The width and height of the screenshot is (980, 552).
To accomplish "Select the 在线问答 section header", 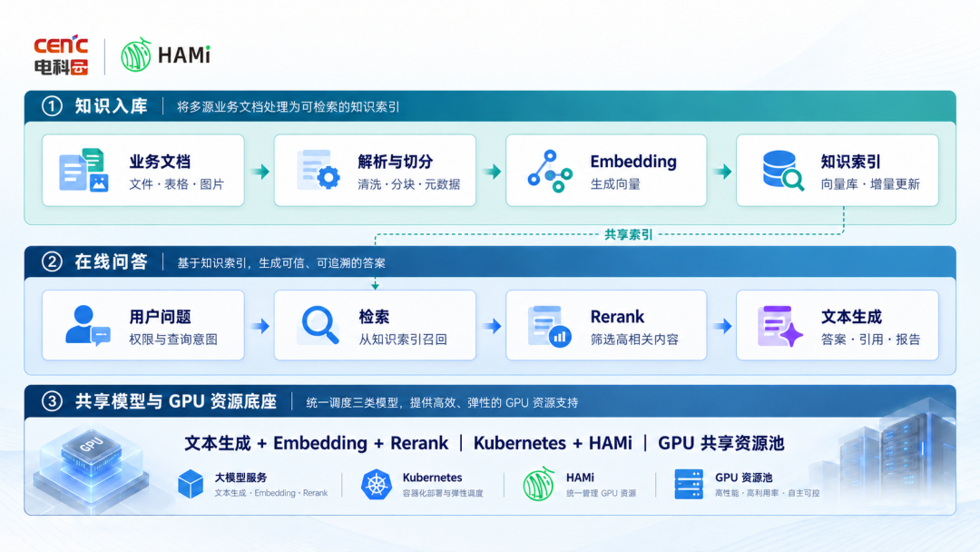I will (x=112, y=262).
